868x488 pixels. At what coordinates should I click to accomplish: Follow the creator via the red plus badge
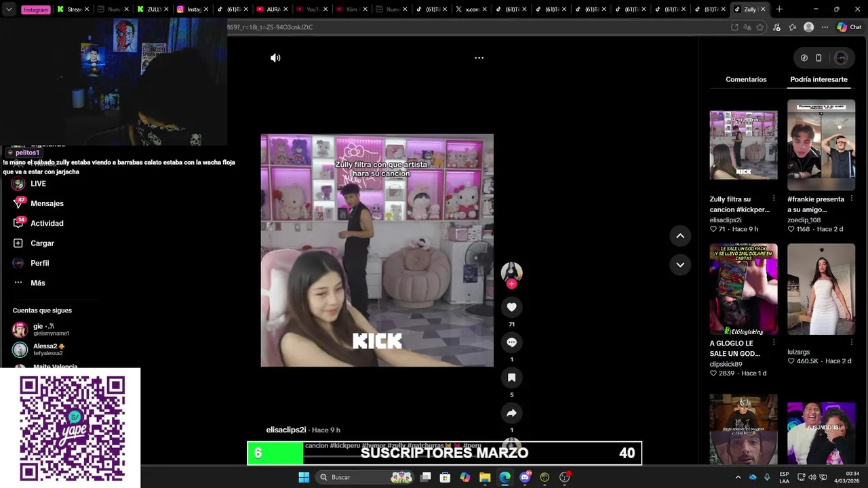511,284
